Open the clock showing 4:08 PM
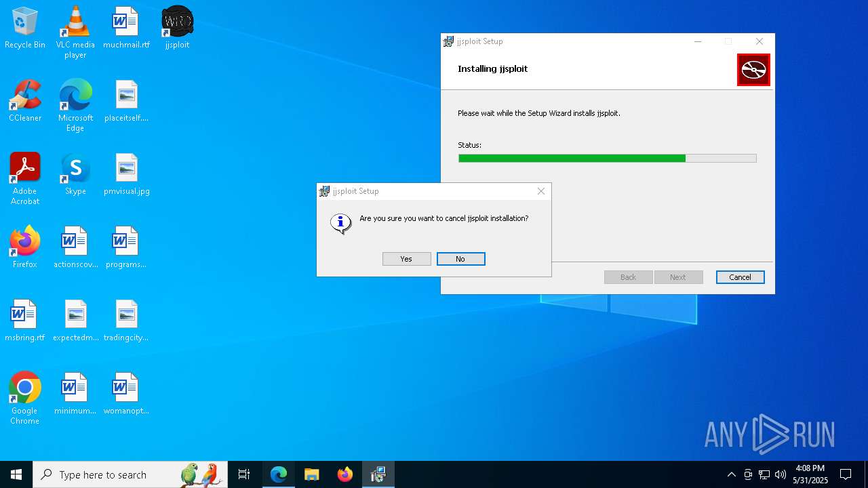 [x=810, y=474]
